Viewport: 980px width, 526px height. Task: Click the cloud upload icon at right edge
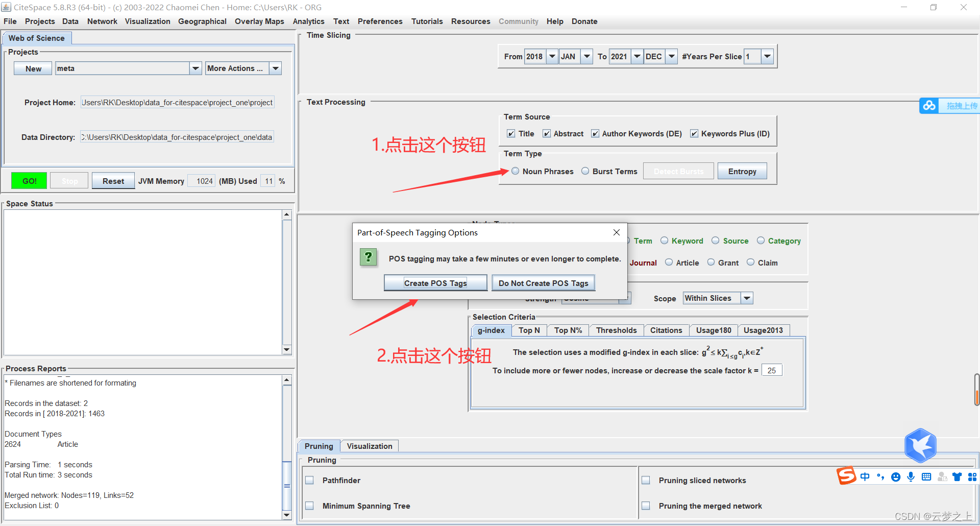click(x=929, y=105)
